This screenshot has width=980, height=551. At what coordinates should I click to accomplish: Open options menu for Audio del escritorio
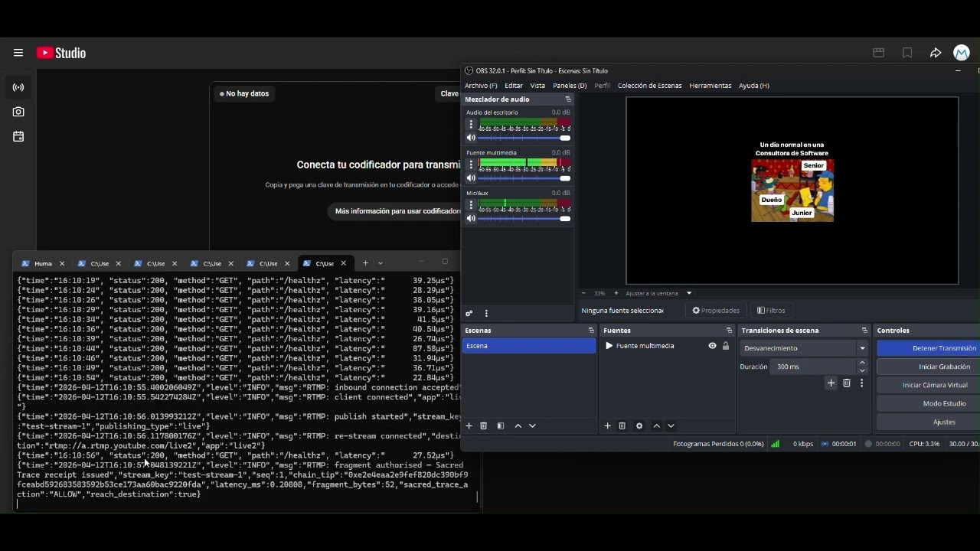tap(471, 125)
